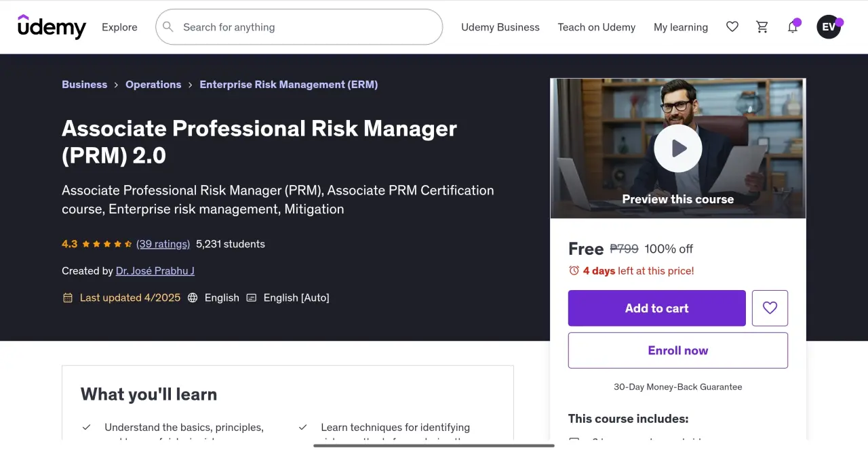Open the EV profile avatar
The image size is (868, 452).
829,27
